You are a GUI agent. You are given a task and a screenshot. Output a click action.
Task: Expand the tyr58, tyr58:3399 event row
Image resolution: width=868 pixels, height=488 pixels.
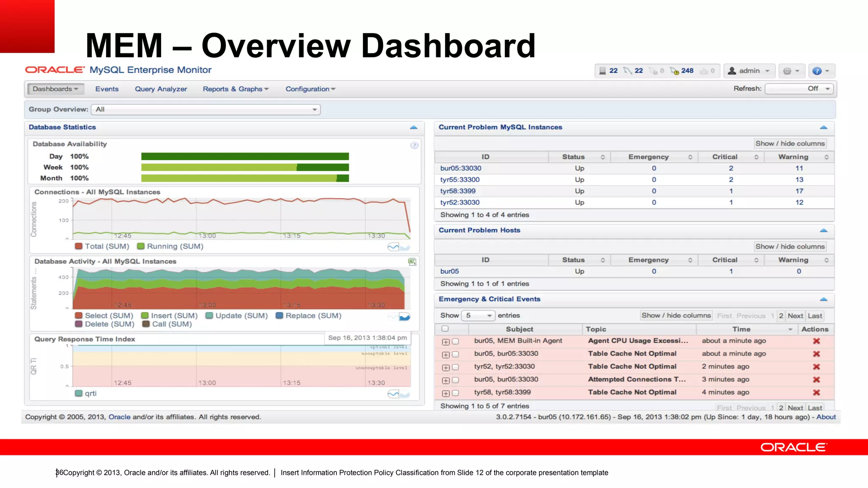pyautogui.click(x=445, y=394)
